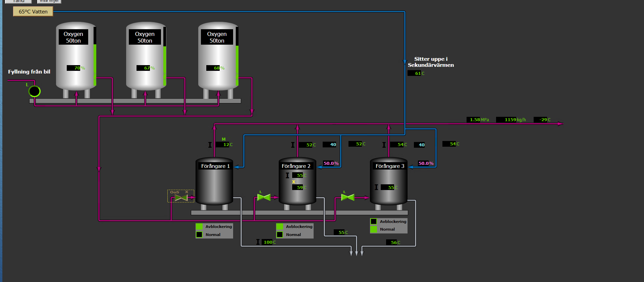Enable Avblockering for Förångare 3
644x282 pixels.
[374, 222]
